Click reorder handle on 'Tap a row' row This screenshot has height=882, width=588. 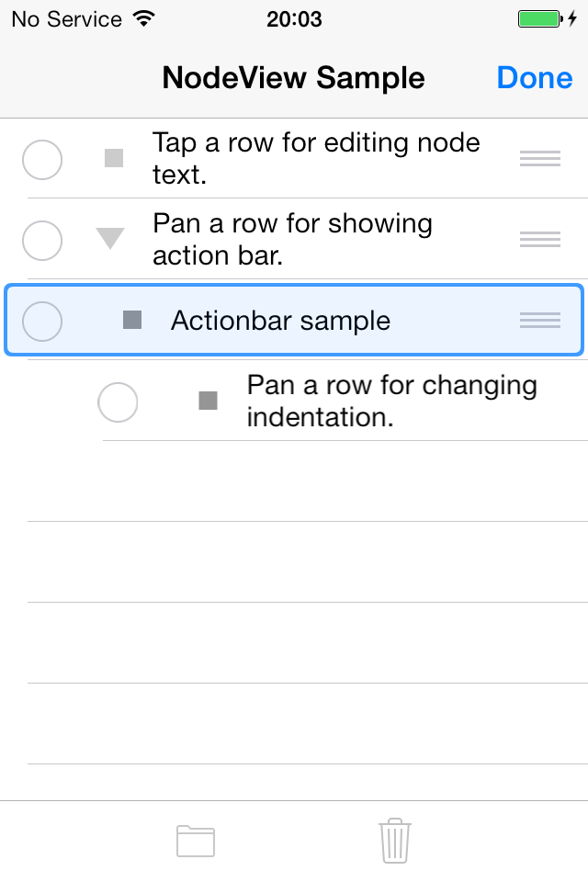[539, 159]
